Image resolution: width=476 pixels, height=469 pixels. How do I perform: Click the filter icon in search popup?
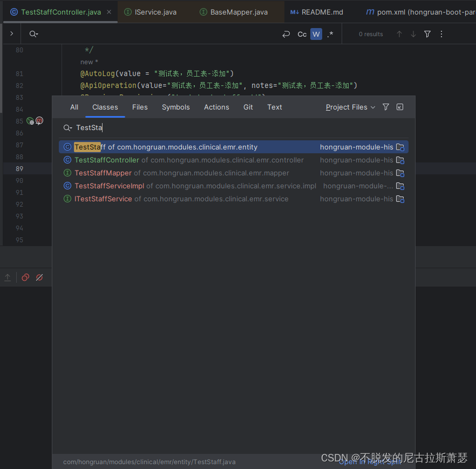(x=385, y=107)
